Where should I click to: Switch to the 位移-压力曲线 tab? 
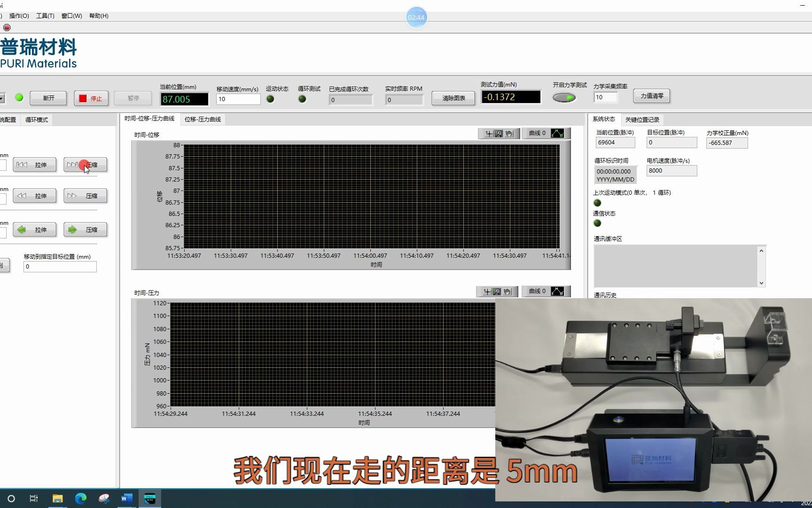point(203,119)
